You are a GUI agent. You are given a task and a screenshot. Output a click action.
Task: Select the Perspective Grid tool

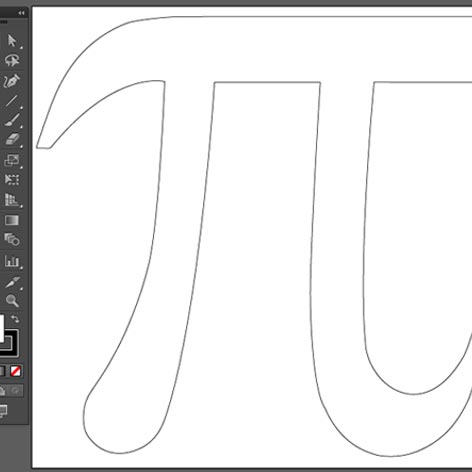click(12, 200)
